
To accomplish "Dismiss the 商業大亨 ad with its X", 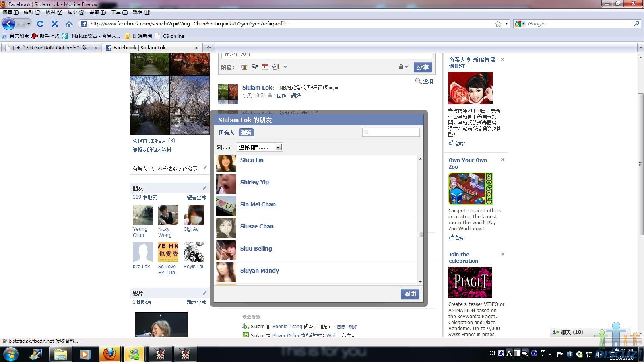I will 502,60.
